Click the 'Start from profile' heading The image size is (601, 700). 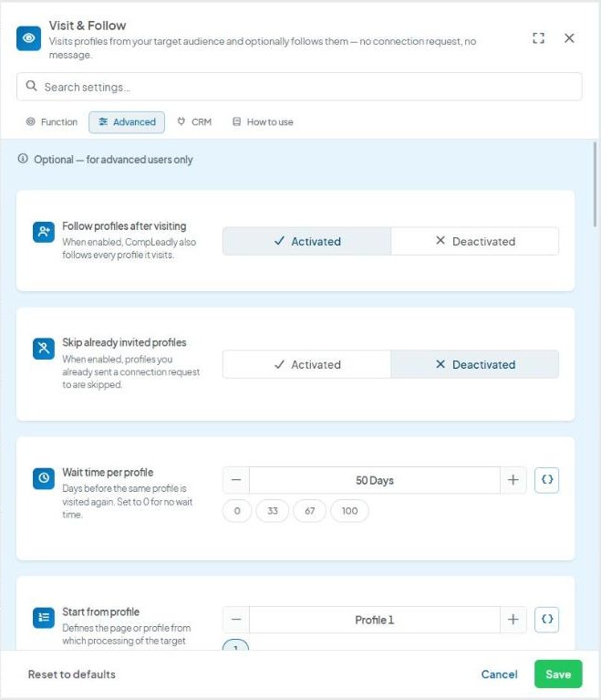pos(101,611)
